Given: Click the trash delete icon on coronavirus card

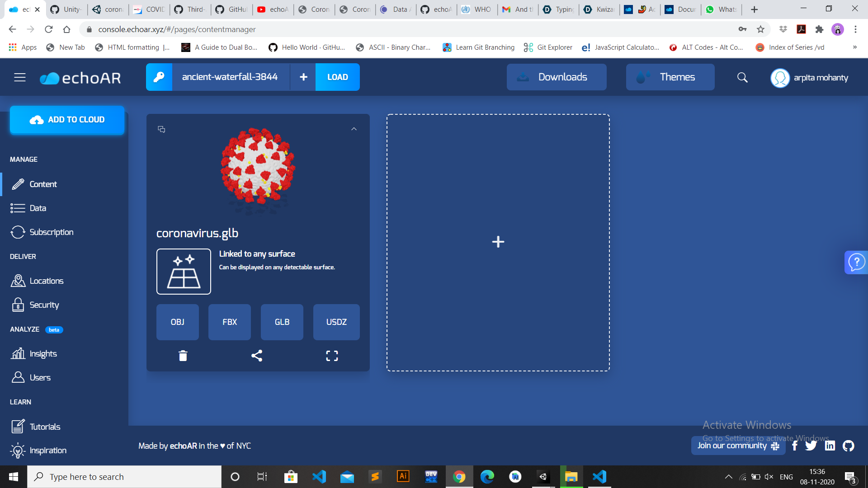Looking at the screenshot, I should (x=183, y=356).
